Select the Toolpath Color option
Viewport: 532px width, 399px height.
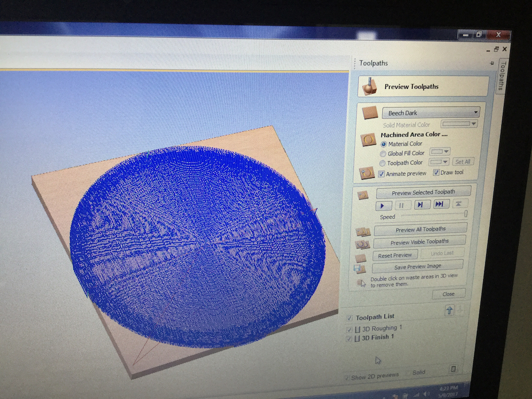[x=382, y=163]
